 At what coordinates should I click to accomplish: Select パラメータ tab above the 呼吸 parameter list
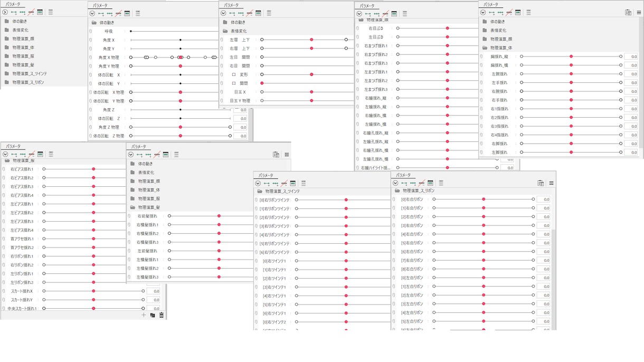coord(100,5)
